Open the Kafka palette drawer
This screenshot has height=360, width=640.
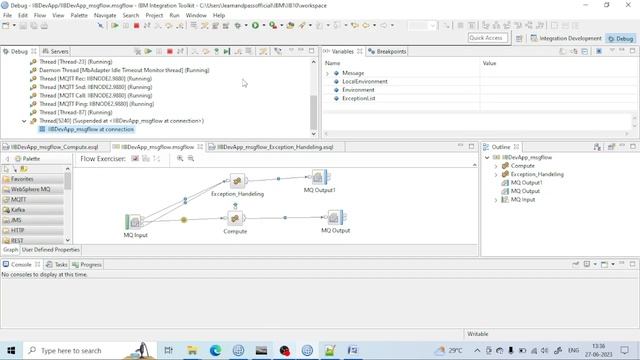33,210
